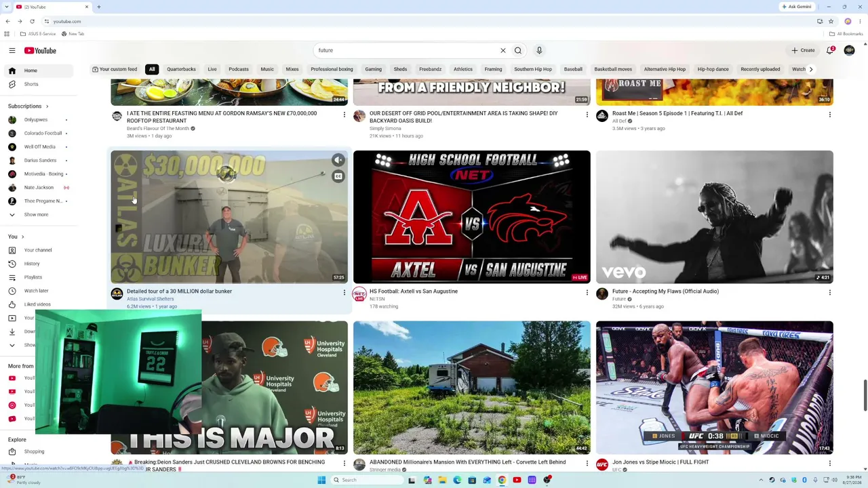Open options for Axtell vs San Augustine
Screen dimensions: 868x488
pos(587,292)
